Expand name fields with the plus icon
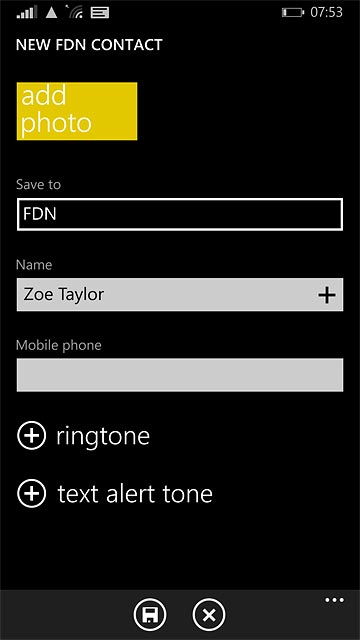 pyautogui.click(x=327, y=295)
